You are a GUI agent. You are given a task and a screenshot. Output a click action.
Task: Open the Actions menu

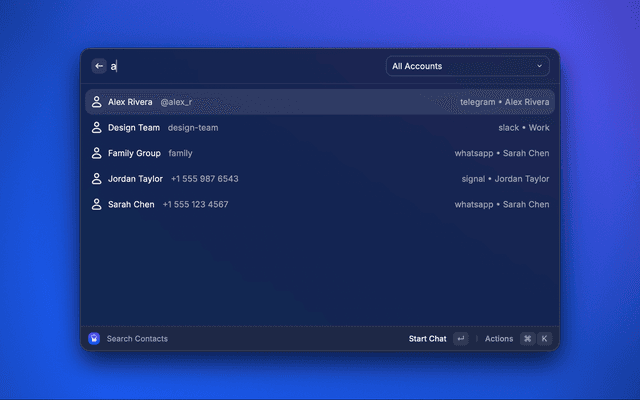point(499,339)
